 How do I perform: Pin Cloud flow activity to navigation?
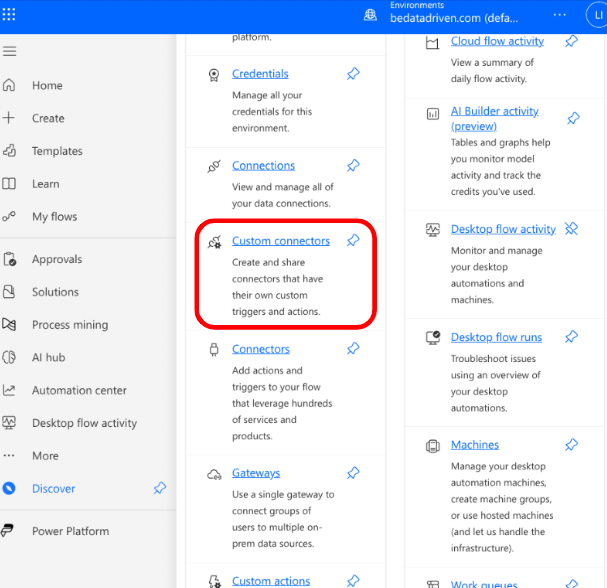tap(571, 41)
